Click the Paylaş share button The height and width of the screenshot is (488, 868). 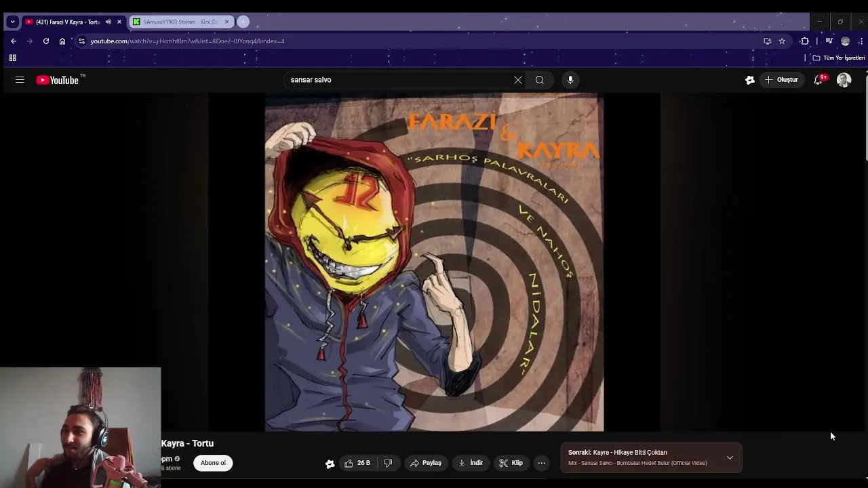point(426,463)
